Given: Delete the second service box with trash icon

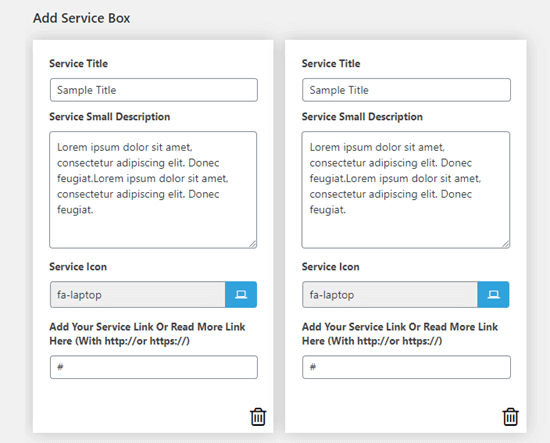Looking at the screenshot, I should point(510,417).
